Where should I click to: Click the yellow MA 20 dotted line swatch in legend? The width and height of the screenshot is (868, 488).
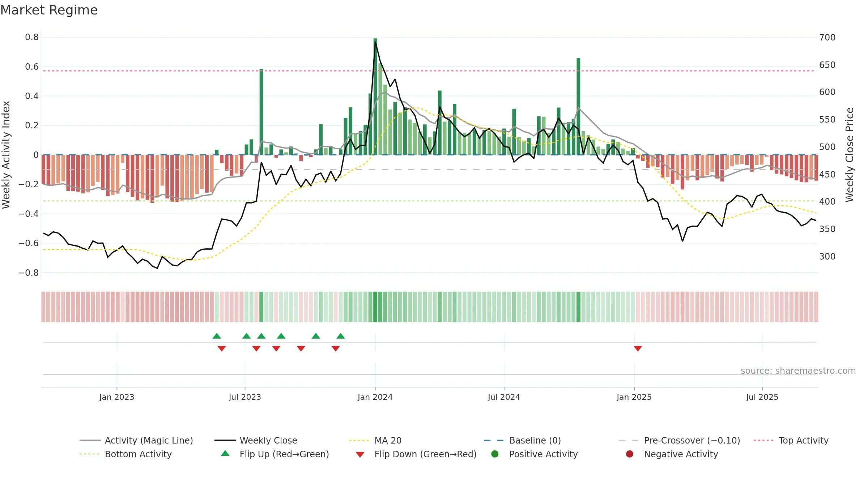(x=359, y=440)
